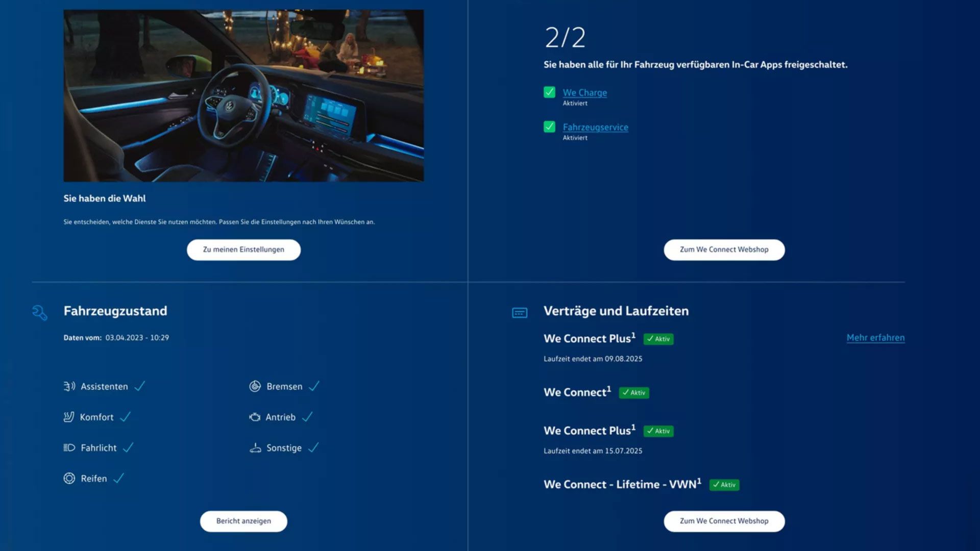Click the 2/2 counter text
The image size is (980, 551).
point(565,37)
